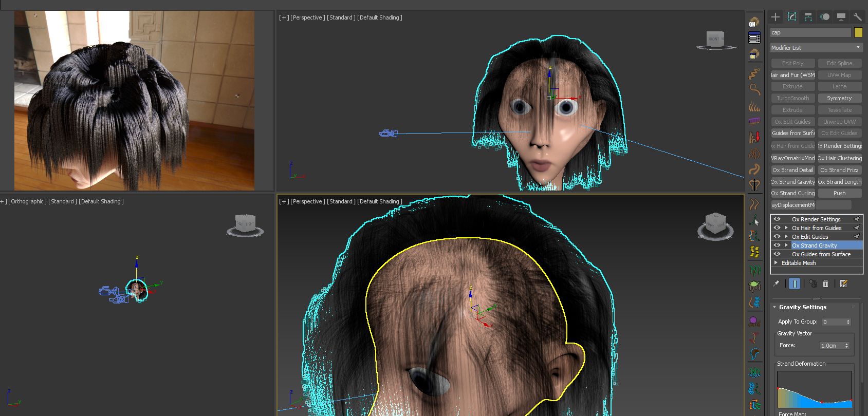Image resolution: width=868 pixels, height=416 pixels.
Task: Open the Create tab (plus icon)
Action: [x=775, y=17]
